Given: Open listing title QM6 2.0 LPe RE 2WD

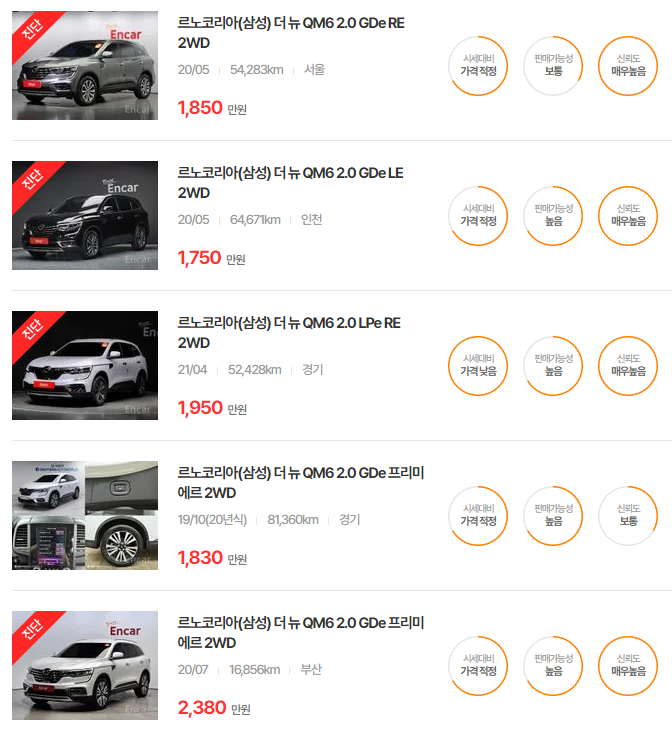Looking at the screenshot, I should [x=289, y=333].
